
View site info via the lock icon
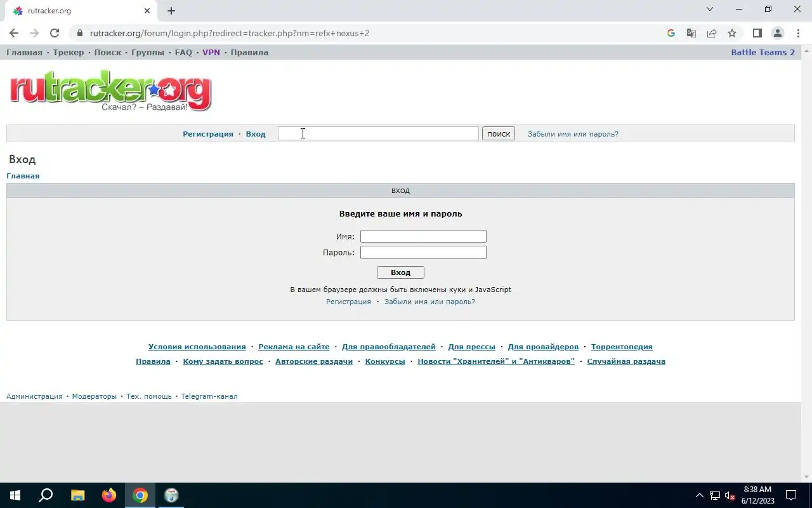coord(79,33)
